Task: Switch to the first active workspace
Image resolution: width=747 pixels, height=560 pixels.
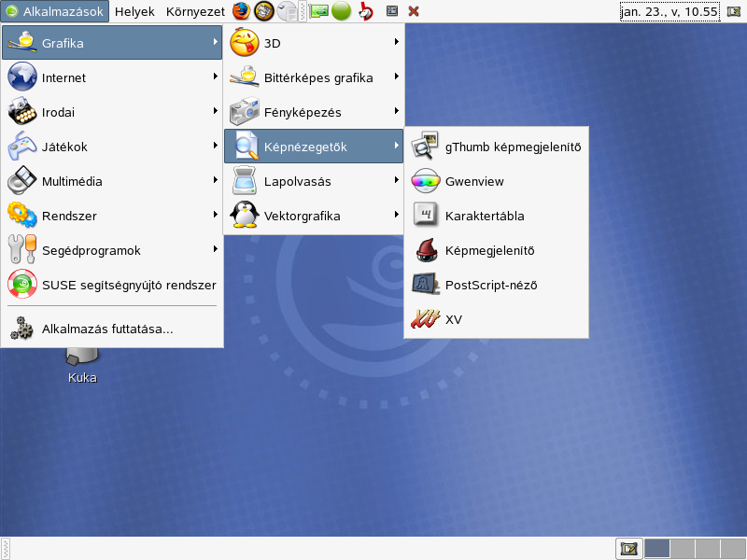Action: [657, 549]
